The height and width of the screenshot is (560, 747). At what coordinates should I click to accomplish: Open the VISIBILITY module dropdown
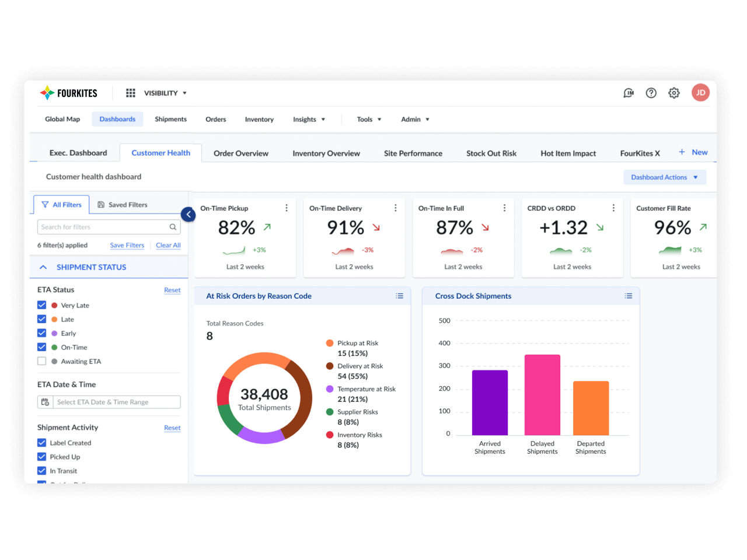[166, 93]
